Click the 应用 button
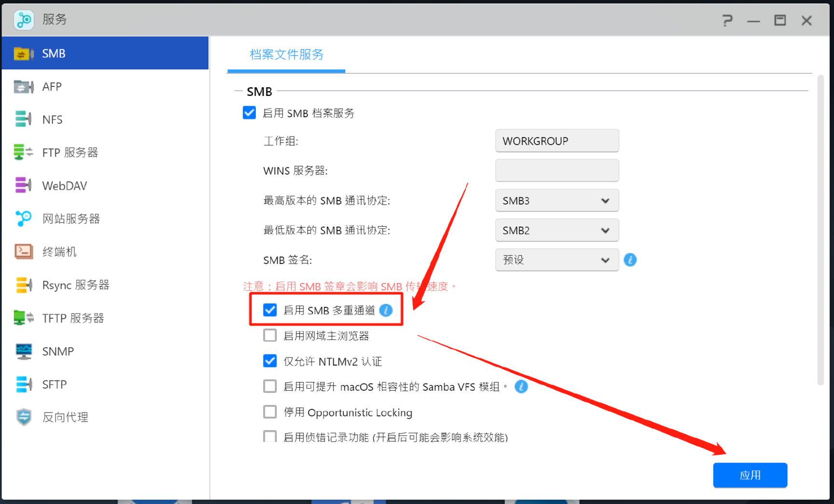 click(750, 475)
